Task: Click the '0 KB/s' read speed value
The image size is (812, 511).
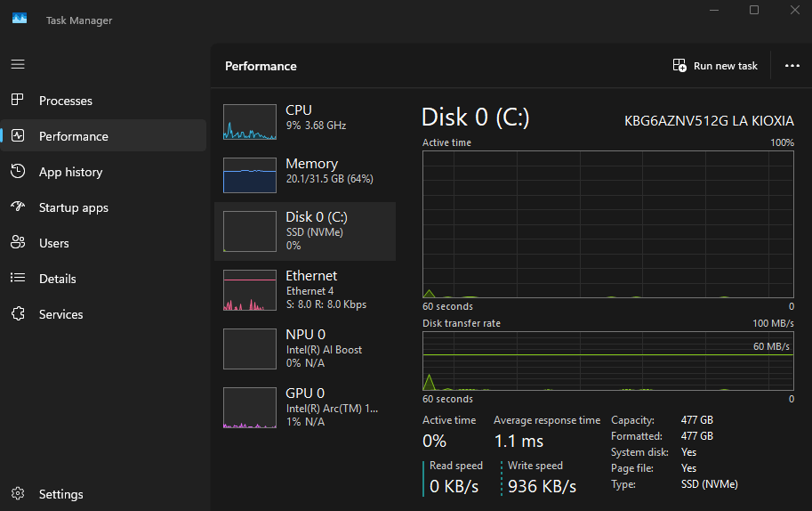Action: pyautogui.click(x=454, y=486)
